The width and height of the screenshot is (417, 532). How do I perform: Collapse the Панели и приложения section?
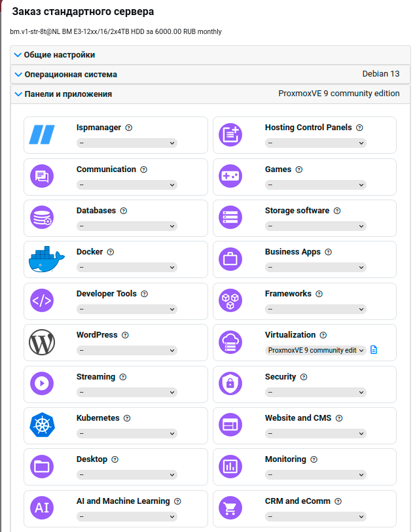pyautogui.click(x=68, y=94)
